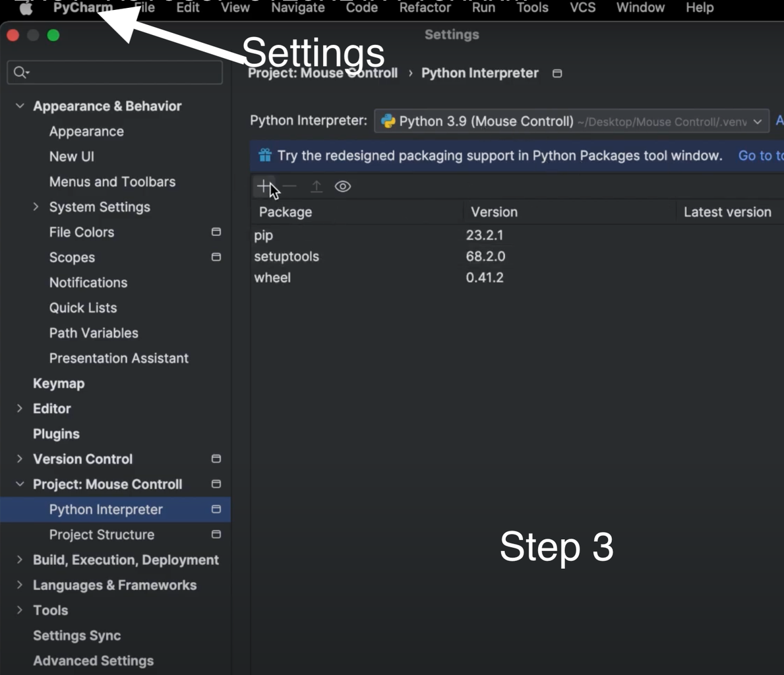Select Project Structure in the sidebar
784x675 pixels.
[x=102, y=535]
